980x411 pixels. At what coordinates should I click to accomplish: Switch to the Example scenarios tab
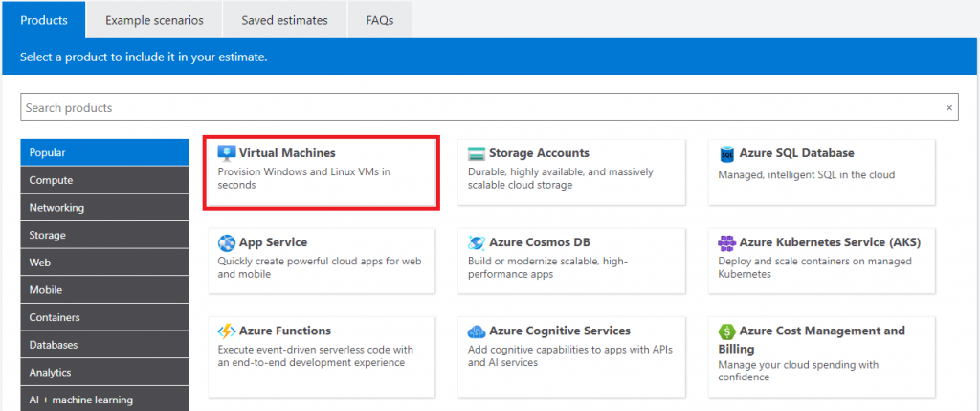[154, 20]
